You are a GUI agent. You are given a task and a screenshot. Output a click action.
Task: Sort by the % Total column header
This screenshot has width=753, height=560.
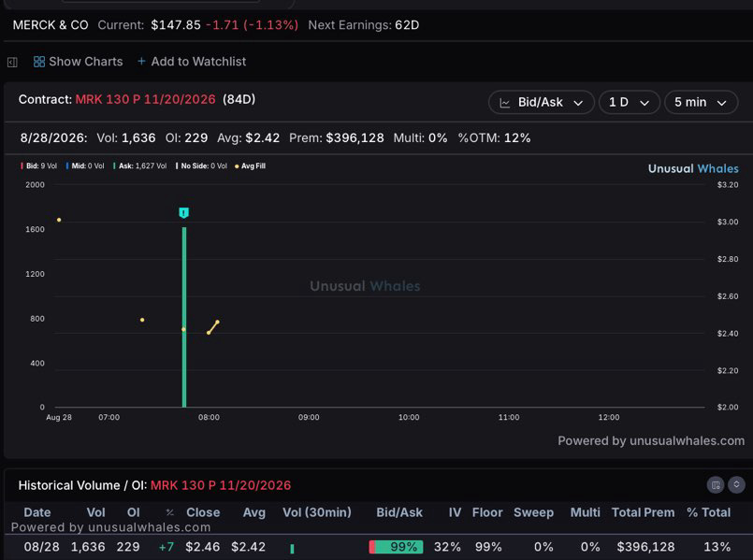[x=708, y=512]
